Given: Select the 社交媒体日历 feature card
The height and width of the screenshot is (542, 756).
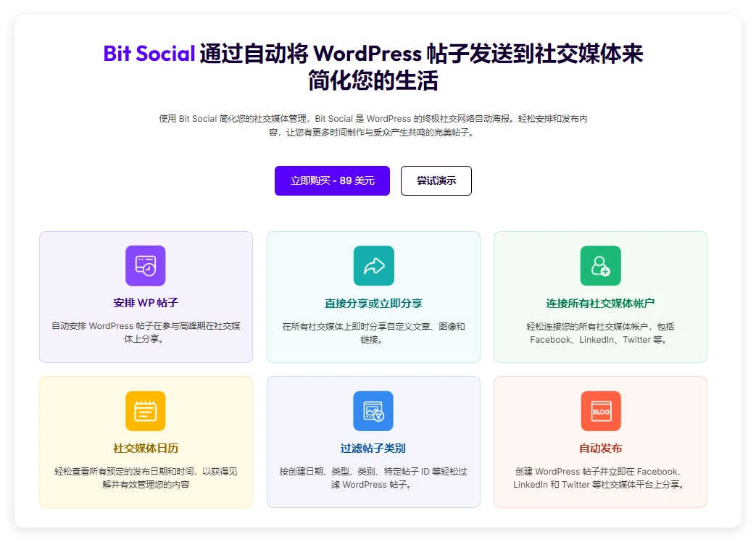Looking at the screenshot, I should pyautogui.click(x=145, y=441).
